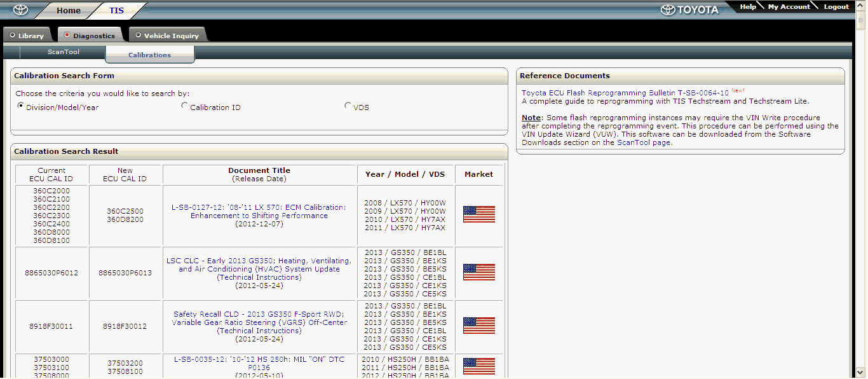Open L-SB-0127-12 LX 570 ECM Calibration document
This screenshot has width=868, height=379.
[x=259, y=211]
